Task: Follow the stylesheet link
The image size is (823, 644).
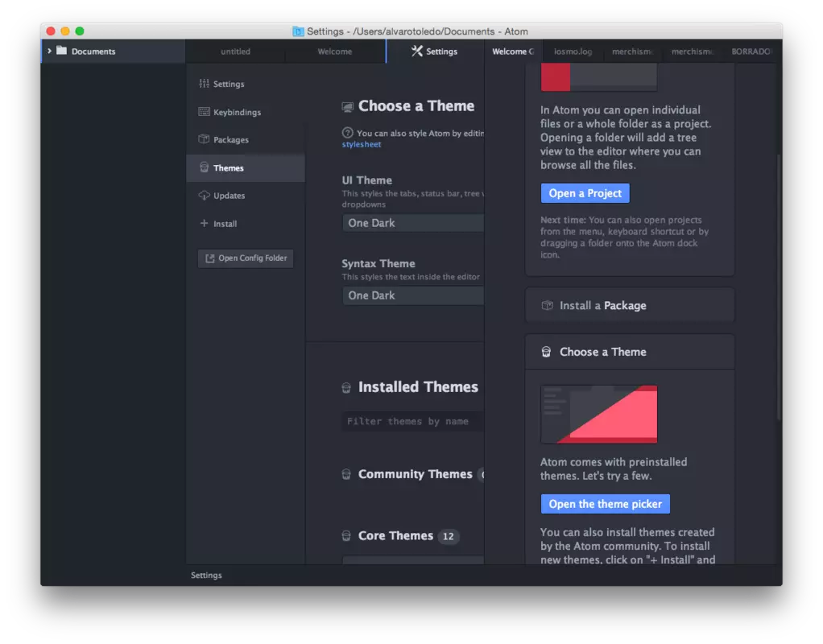Action: (x=362, y=145)
